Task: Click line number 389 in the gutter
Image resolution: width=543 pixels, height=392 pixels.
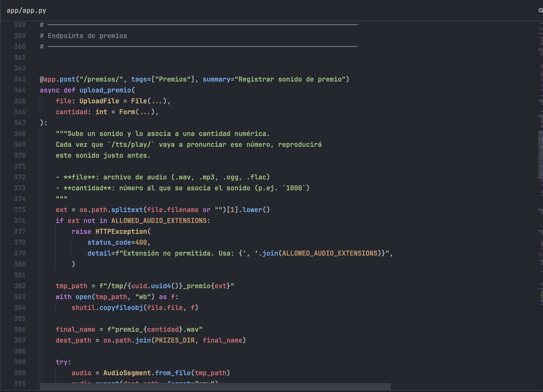Action: (20, 362)
